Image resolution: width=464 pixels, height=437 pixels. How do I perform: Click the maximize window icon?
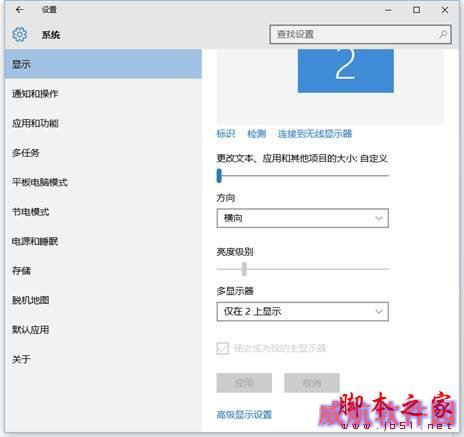pyautogui.click(x=416, y=10)
